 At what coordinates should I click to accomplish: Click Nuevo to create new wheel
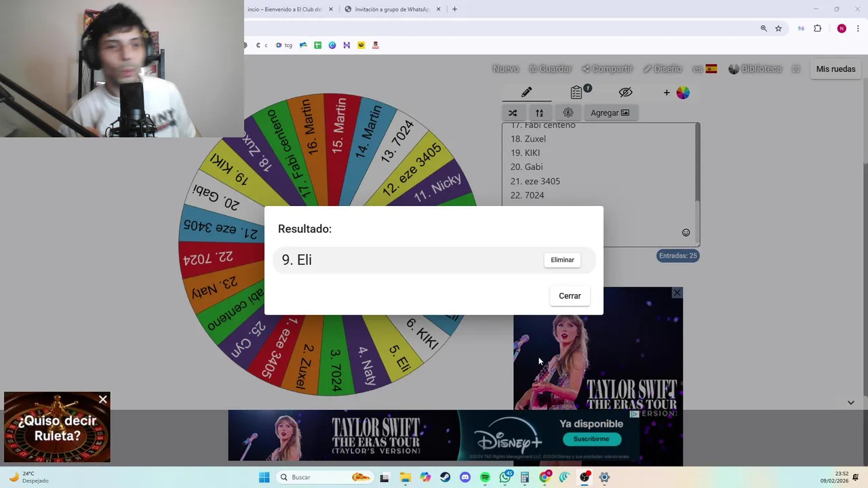pyautogui.click(x=505, y=69)
